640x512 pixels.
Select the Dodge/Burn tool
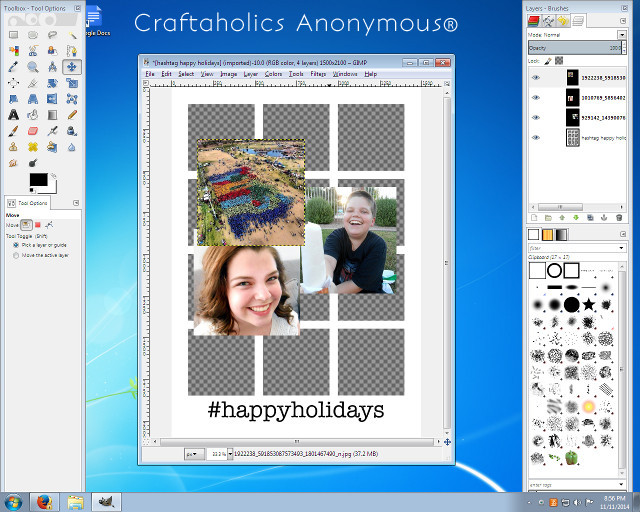coord(33,163)
